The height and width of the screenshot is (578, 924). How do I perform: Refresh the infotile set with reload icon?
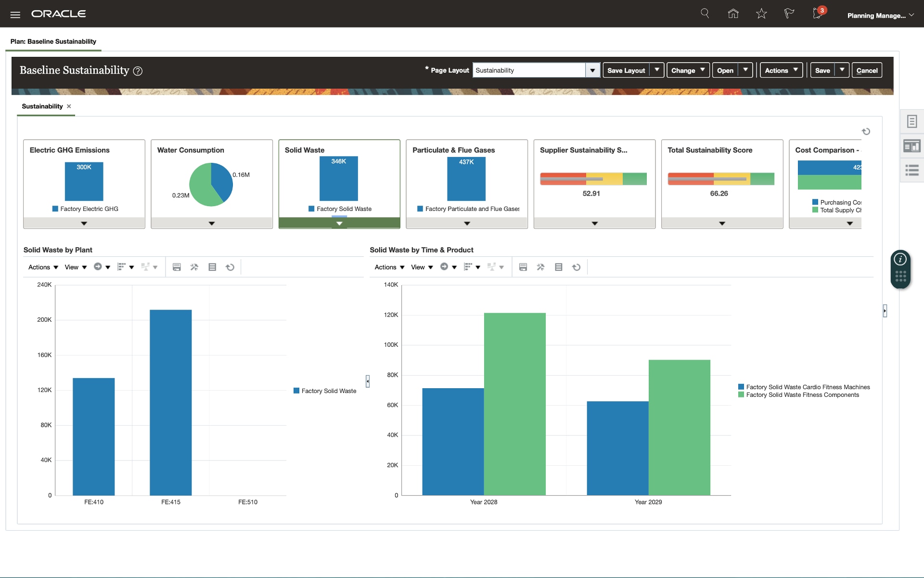866,131
